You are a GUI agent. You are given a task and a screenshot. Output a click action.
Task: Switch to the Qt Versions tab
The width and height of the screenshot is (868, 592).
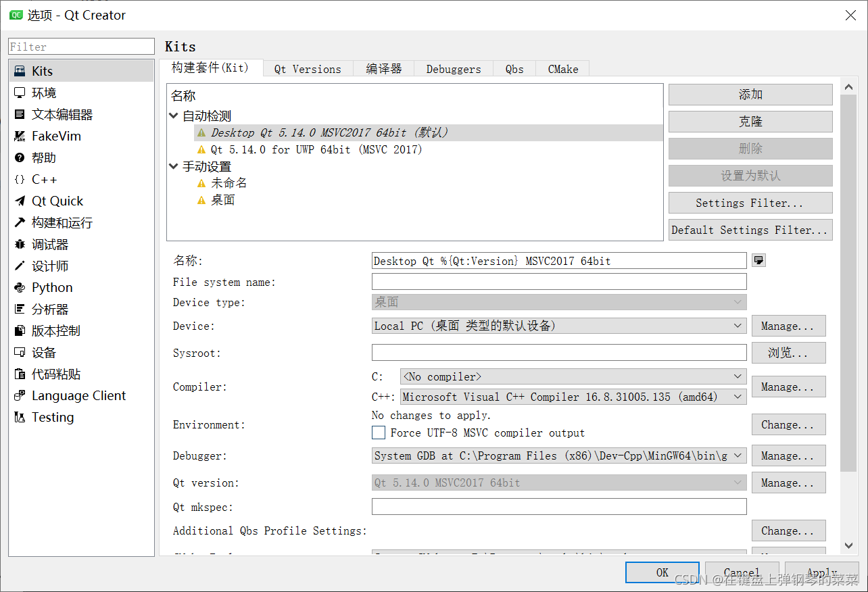coord(308,69)
